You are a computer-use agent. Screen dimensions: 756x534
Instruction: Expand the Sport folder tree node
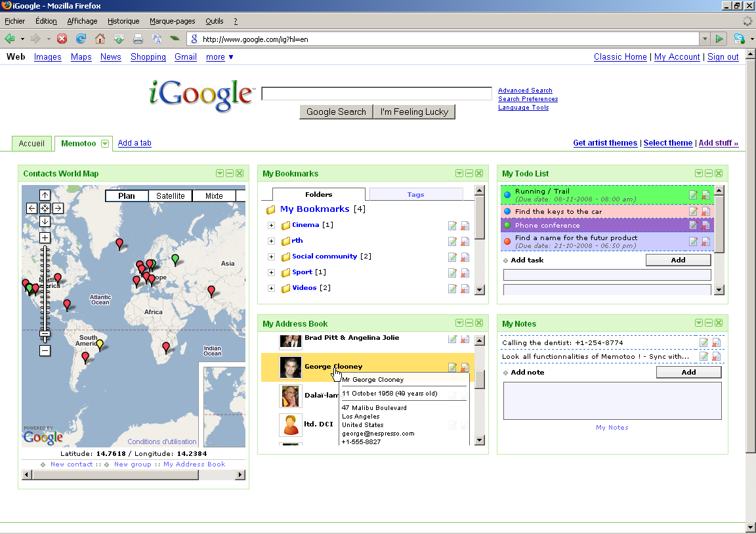(272, 273)
